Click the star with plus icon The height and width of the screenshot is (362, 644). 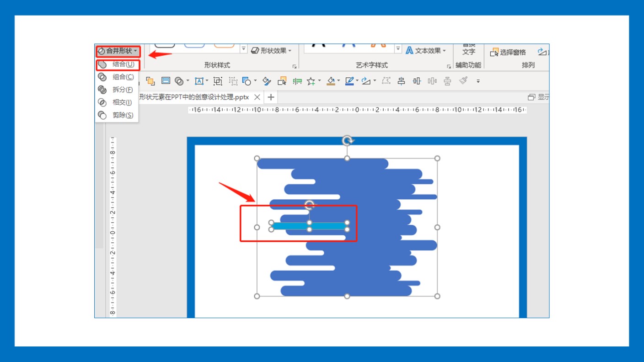(x=311, y=81)
